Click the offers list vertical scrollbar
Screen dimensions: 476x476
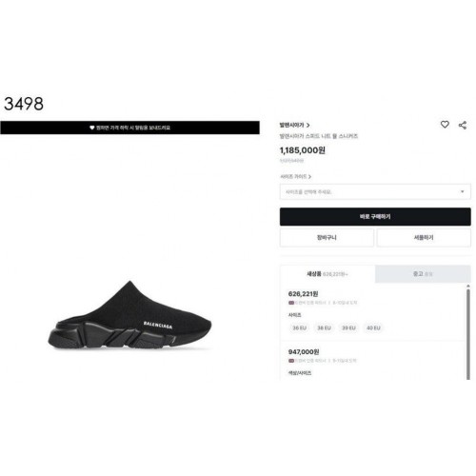[x=468, y=334]
